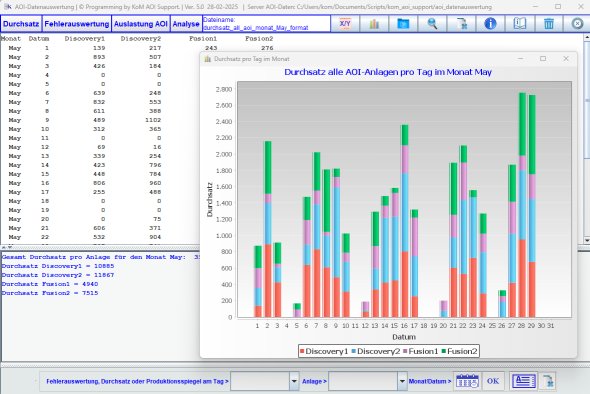Open the calendar date picker icon
Image resolution: width=590 pixels, height=394 pixels.
pos(467,381)
